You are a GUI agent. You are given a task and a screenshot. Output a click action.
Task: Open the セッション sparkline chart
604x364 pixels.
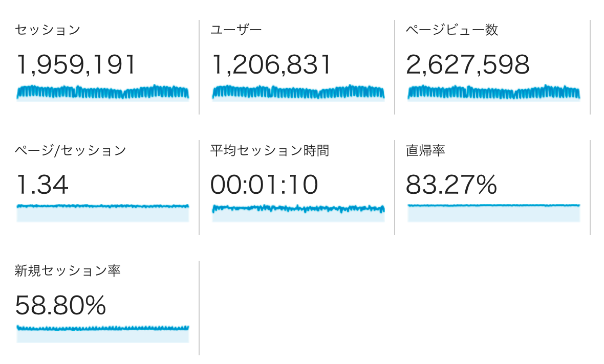click(x=103, y=93)
